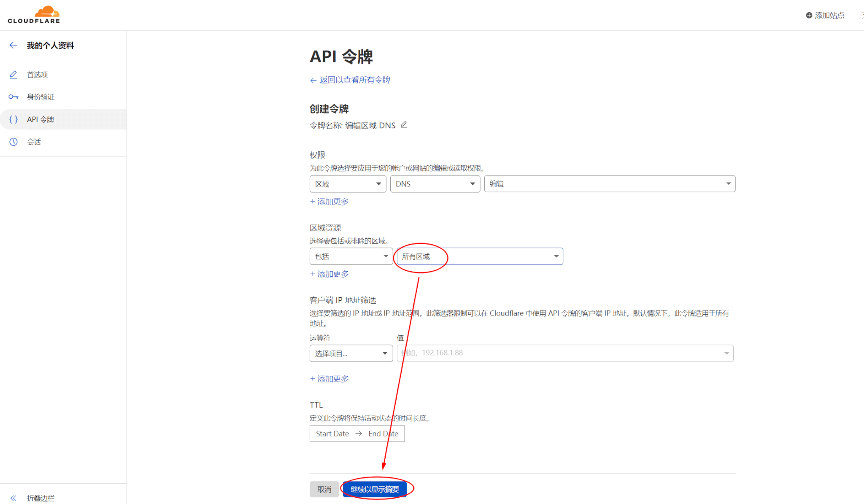Expand the 编辑 permission level dropdown
The image size is (864, 504).
pyautogui.click(x=609, y=184)
